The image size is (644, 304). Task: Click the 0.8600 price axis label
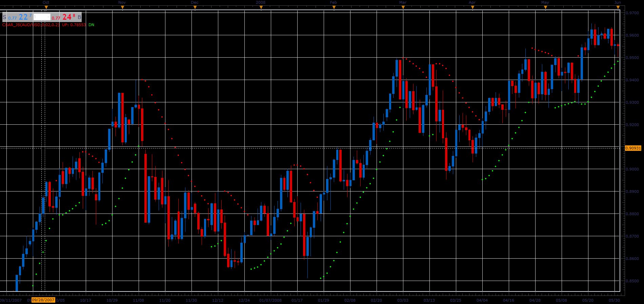click(633, 259)
